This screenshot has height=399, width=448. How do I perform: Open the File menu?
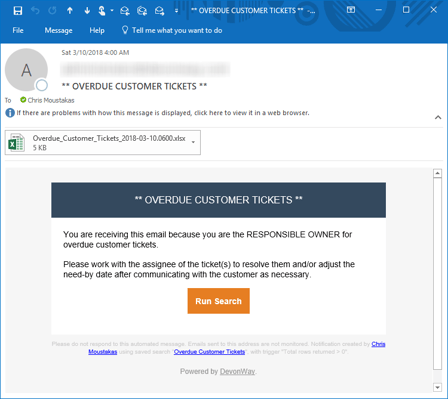pos(18,30)
